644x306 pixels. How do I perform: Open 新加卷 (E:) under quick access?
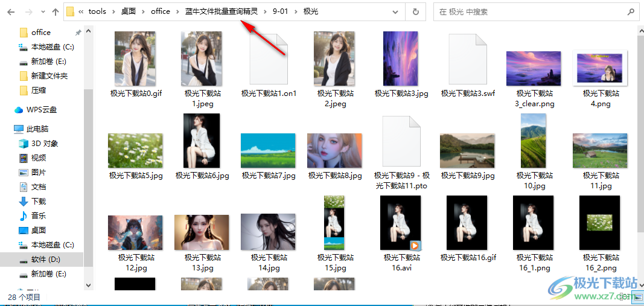[48, 62]
